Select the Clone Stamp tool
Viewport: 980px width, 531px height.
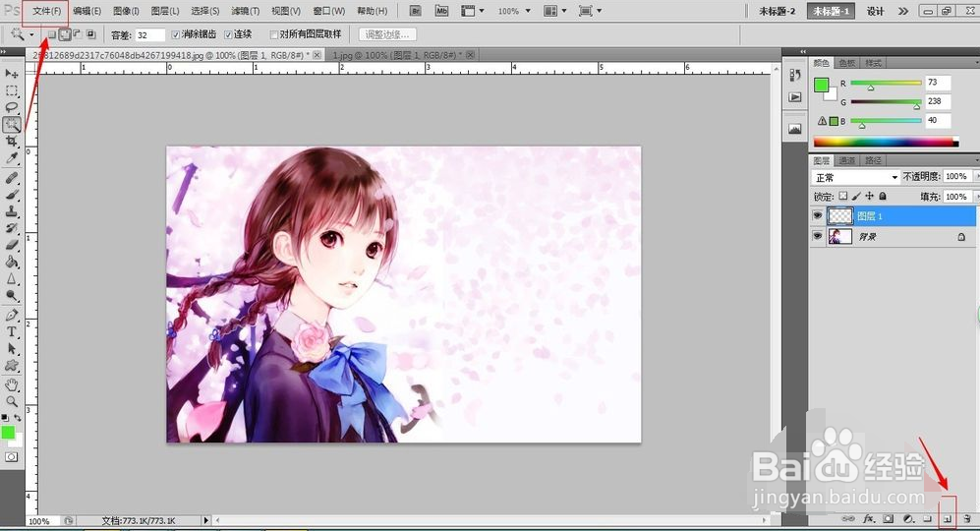pyautogui.click(x=11, y=211)
